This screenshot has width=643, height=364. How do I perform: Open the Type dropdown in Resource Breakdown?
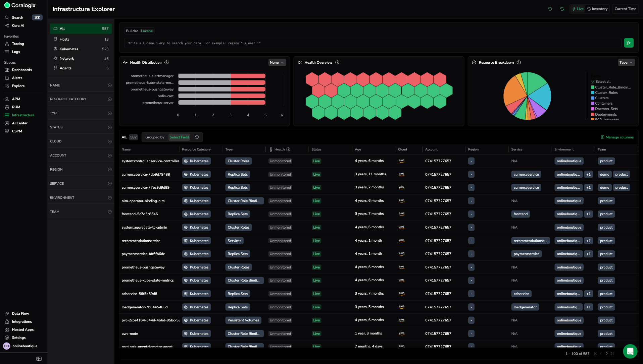(x=626, y=63)
